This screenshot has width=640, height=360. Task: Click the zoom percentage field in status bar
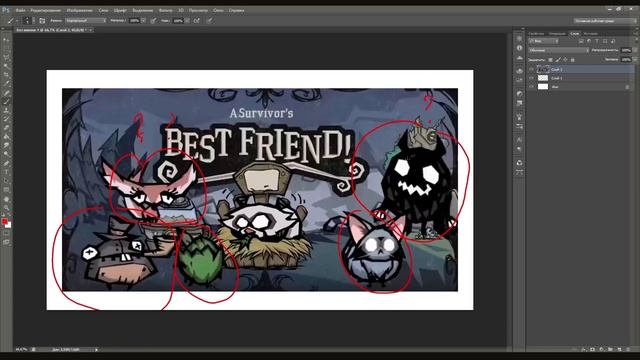21,349
